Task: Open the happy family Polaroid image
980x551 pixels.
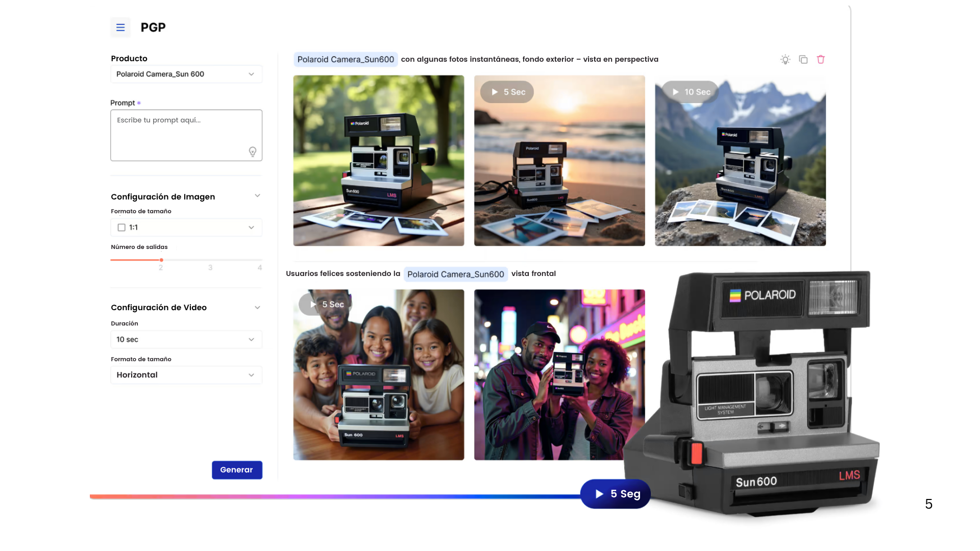Action: [379, 375]
